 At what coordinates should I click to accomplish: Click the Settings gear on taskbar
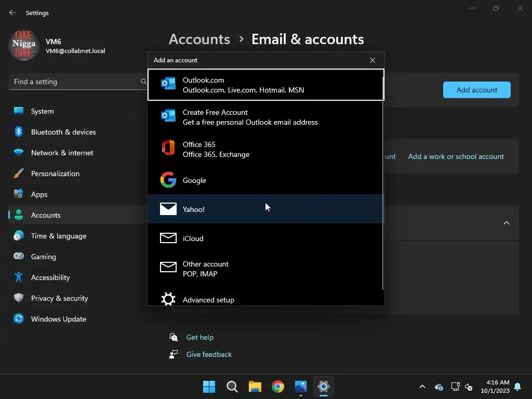coord(324,387)
